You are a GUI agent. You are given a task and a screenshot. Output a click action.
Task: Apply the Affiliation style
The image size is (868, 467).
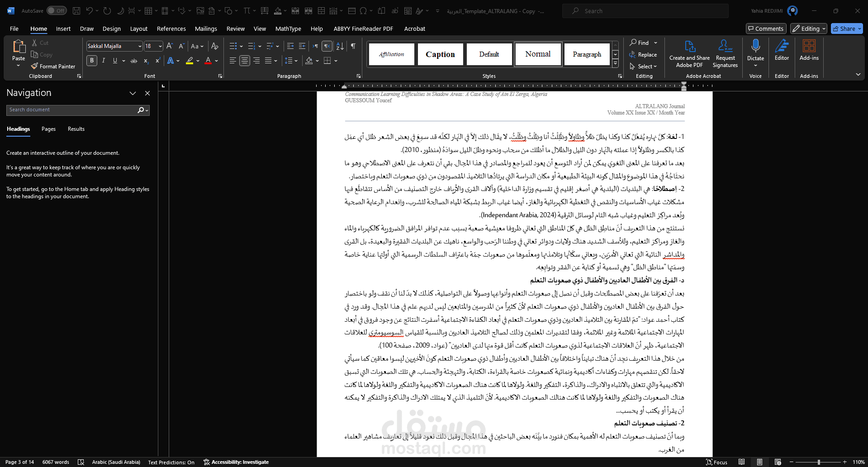pos(391,54)
